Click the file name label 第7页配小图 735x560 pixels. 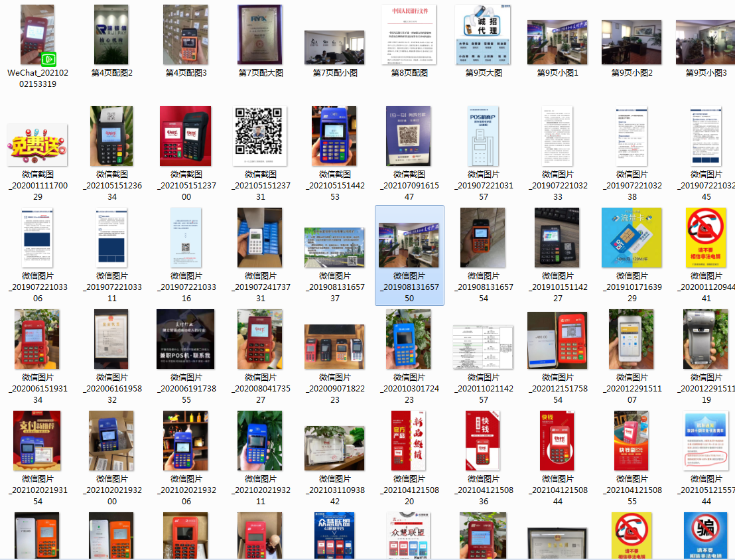pos(334,73)
